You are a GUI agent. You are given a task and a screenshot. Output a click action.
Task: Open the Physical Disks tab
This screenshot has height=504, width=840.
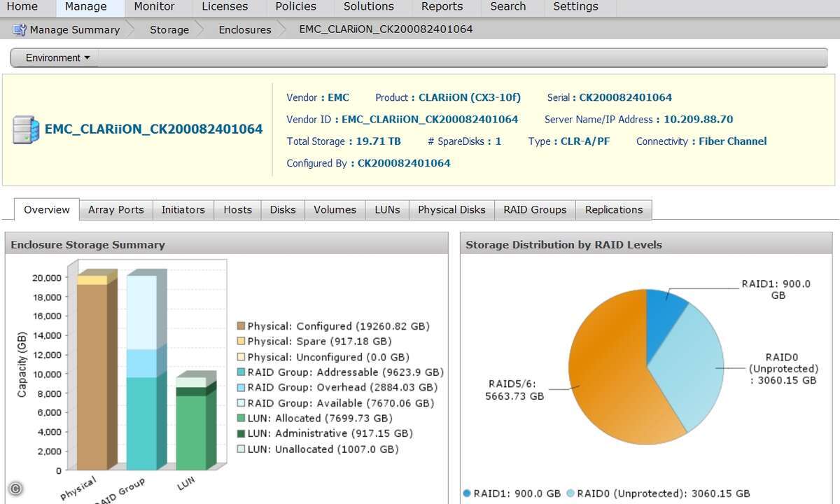451,210
